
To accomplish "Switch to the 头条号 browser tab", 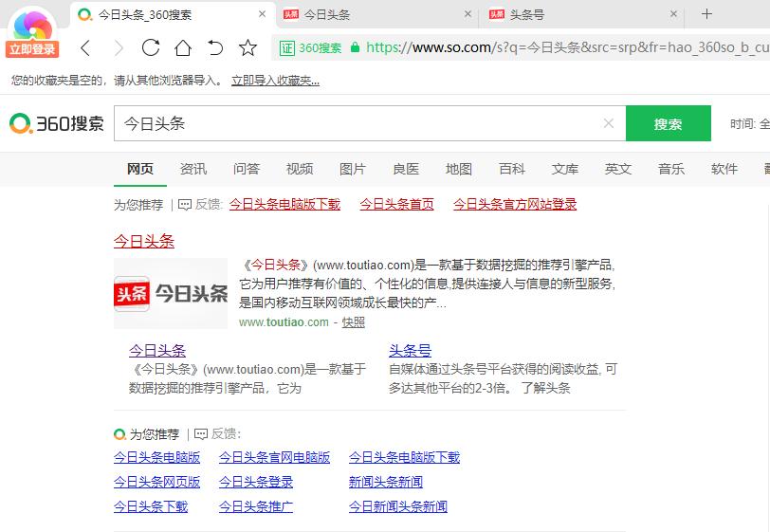I will [x=582, y=15].
